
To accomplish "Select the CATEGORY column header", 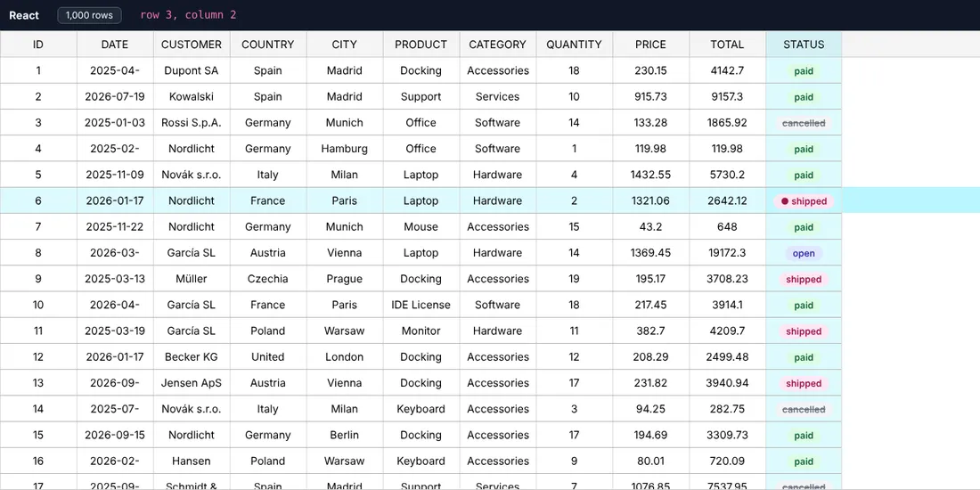I will 497,45.
